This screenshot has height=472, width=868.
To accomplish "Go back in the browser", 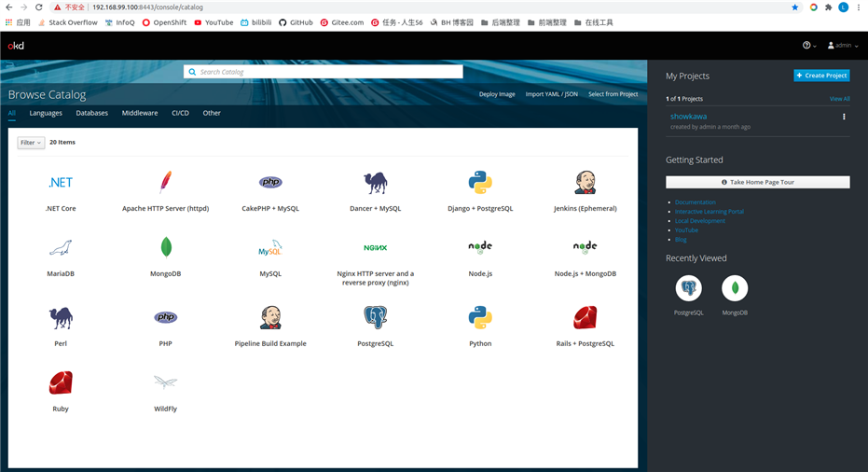I will [x=9, y=7].
